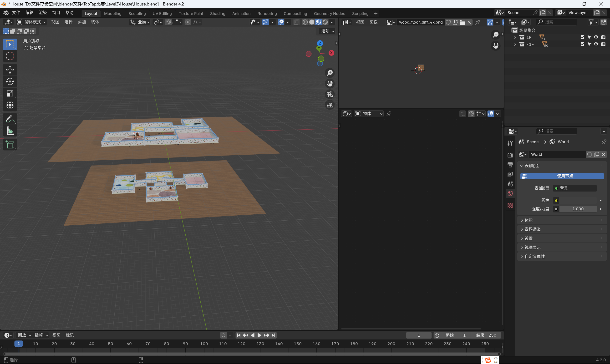Hide the 1F collection in viewport
Viewport: 610px width, 364px height.
[596, 37]
